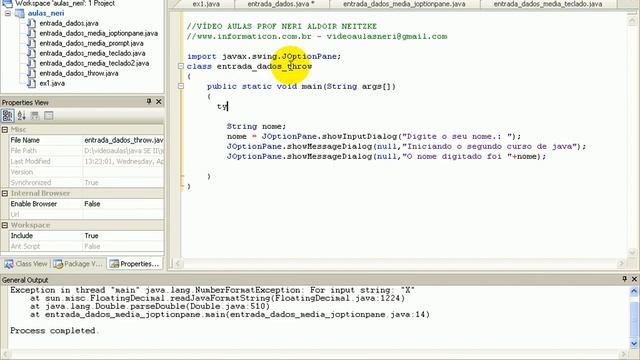Click the Include value True
This screenshot has width=640, height=360.
click(123, 236)
